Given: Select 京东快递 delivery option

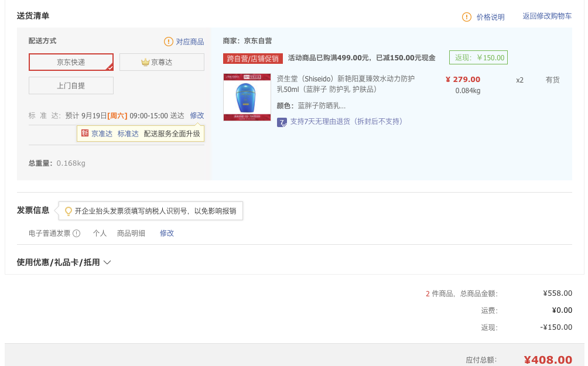Looking at the screenshot, I should coord(71,62).
